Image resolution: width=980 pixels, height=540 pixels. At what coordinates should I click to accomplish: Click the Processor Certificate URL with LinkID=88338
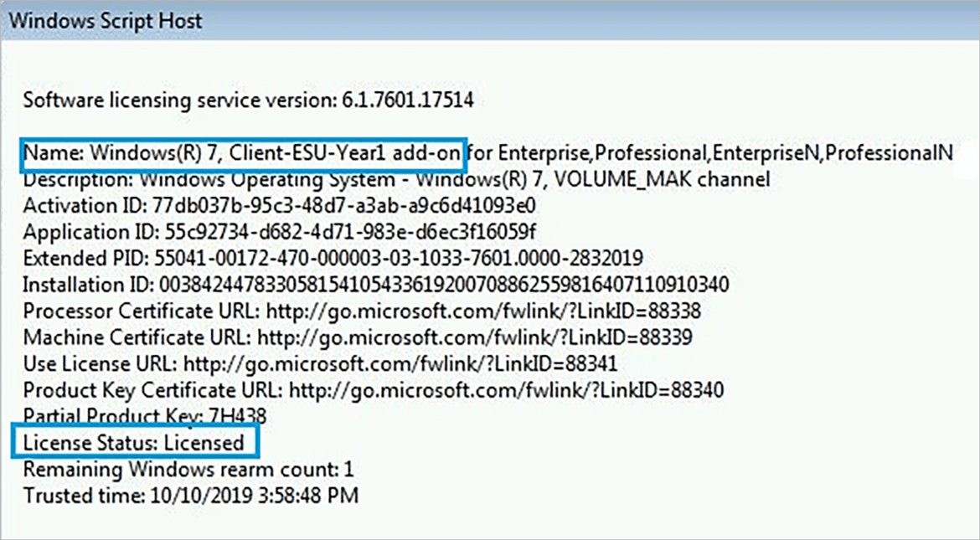tap(484, 311)
